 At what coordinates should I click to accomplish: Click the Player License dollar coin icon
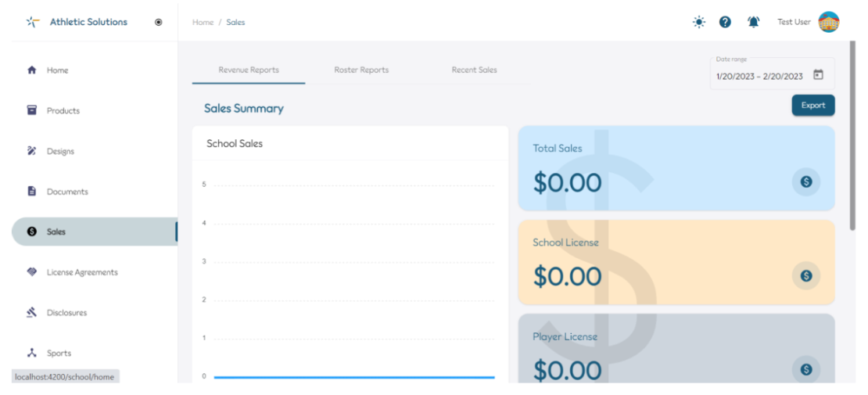pos(806,369)
